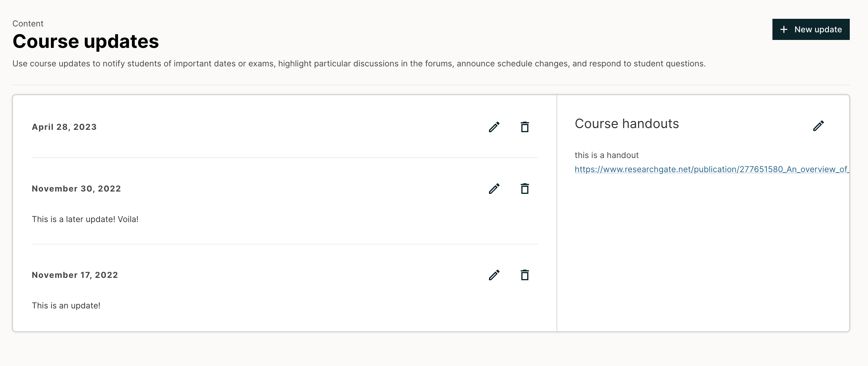Click the Content breadcrumb label
868x366 pixels.
click(x=28, y=23)
